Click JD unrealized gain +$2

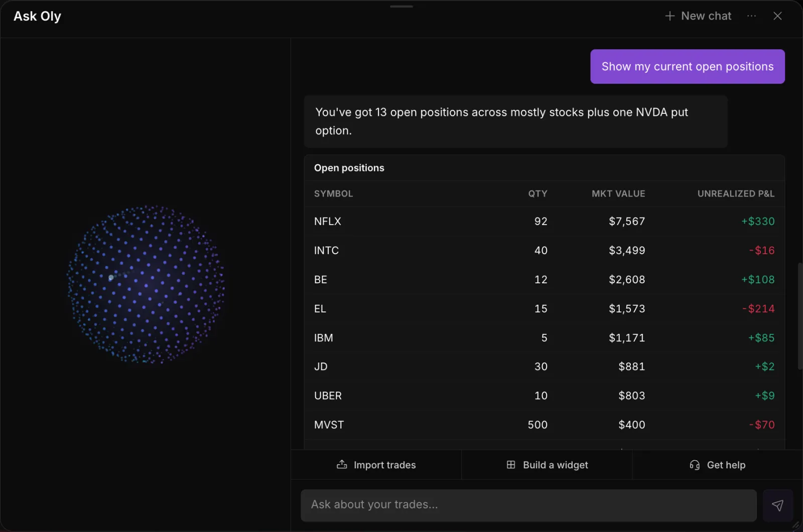click(x=765, y=367)
